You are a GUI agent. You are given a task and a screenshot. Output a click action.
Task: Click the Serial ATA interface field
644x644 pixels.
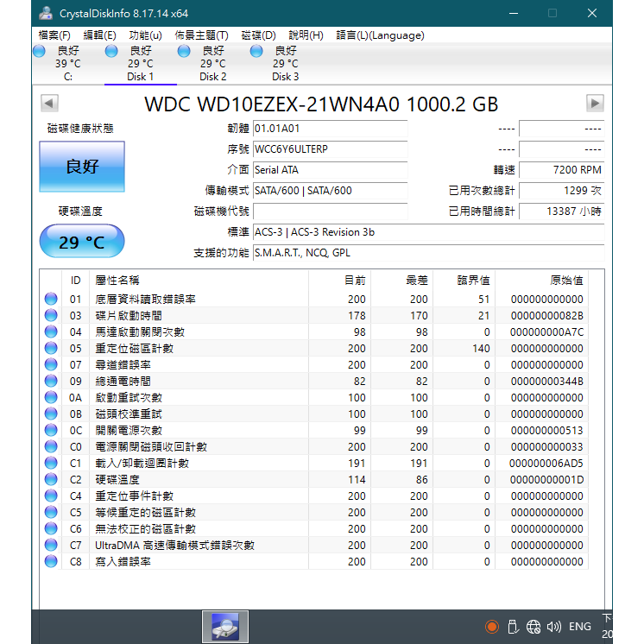click(x=331, y=169)
